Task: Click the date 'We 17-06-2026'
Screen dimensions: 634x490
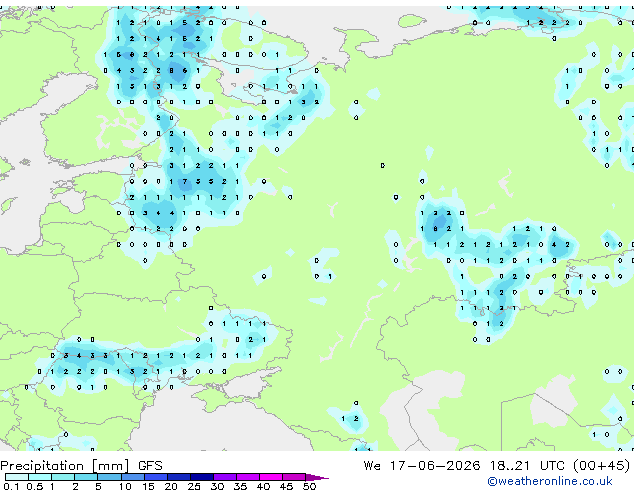Action: 422,466
